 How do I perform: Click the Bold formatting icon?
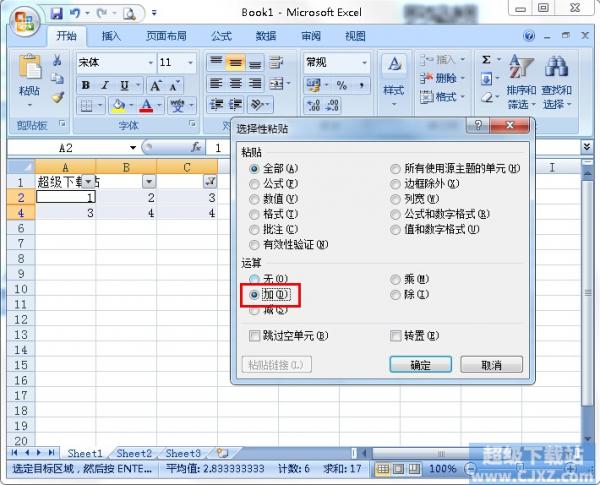(x=85, y=84)
